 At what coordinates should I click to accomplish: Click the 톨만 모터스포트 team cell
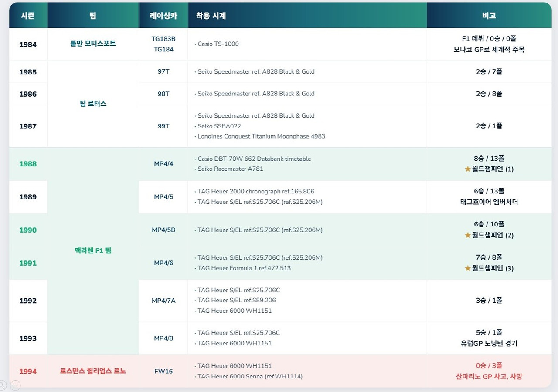(x=93, y=44)
